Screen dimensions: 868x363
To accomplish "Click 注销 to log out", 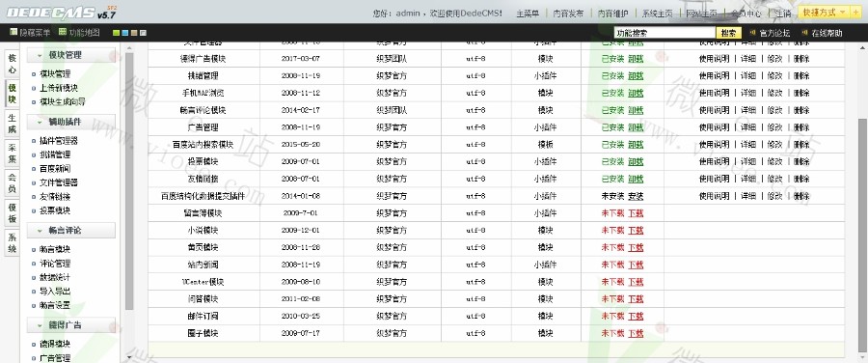I will 783,14.
